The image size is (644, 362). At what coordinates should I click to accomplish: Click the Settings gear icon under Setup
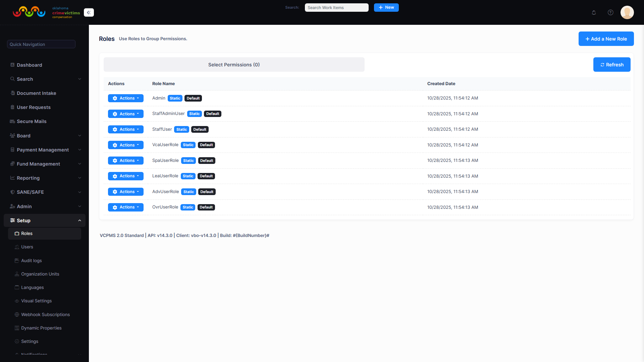[x=16, y=341]
